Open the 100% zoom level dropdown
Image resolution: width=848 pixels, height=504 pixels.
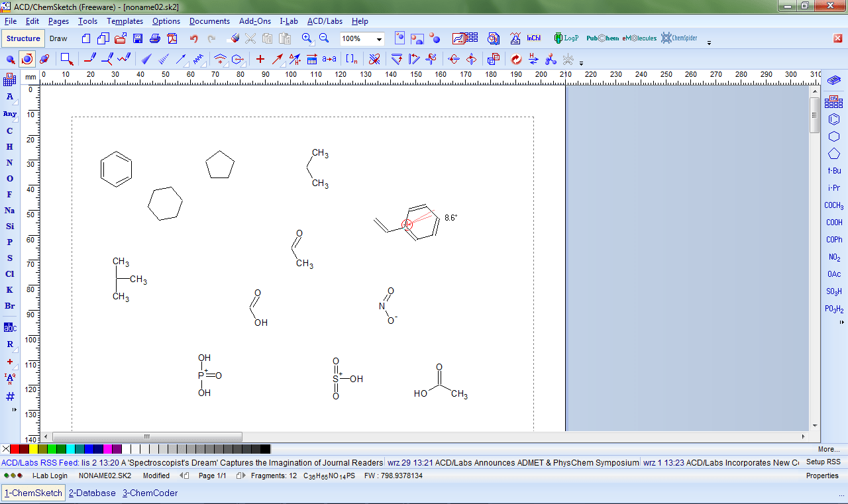380,39
